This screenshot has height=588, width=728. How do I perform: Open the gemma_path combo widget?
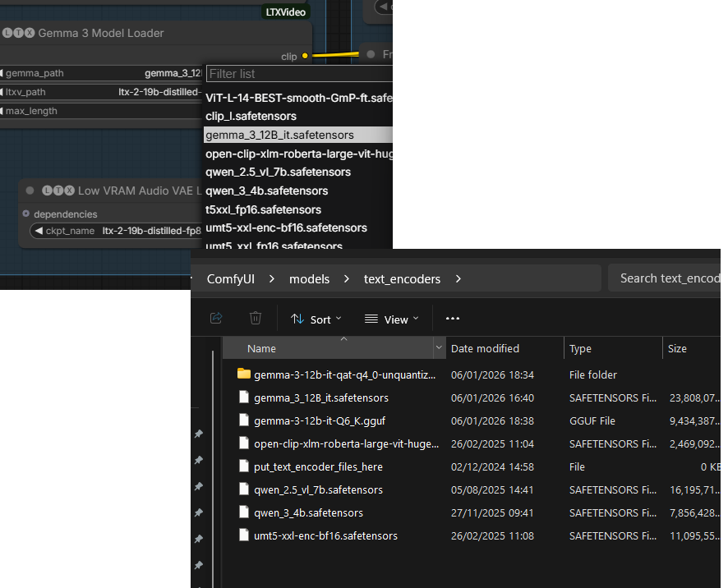click(101, 73)
